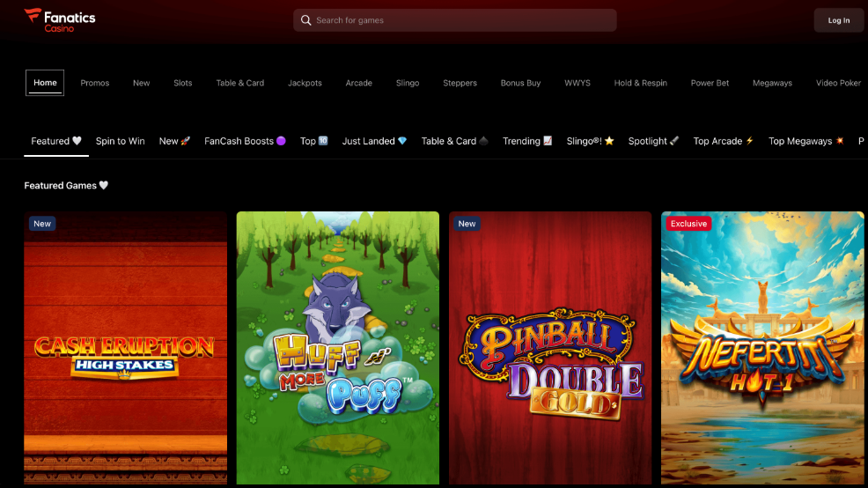Click New badge on Cash Eruption card
868x488 pixels.
click(x=42, y=224)
